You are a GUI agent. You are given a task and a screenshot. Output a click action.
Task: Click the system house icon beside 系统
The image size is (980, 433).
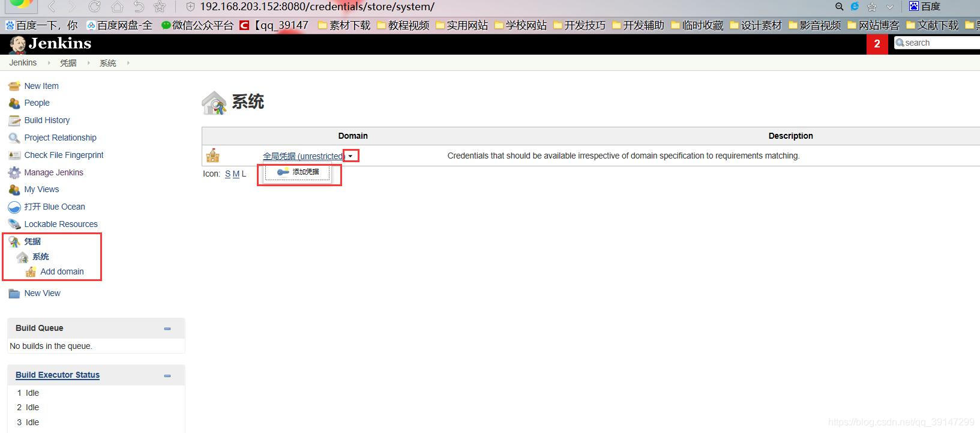click(x=23, y=257)
